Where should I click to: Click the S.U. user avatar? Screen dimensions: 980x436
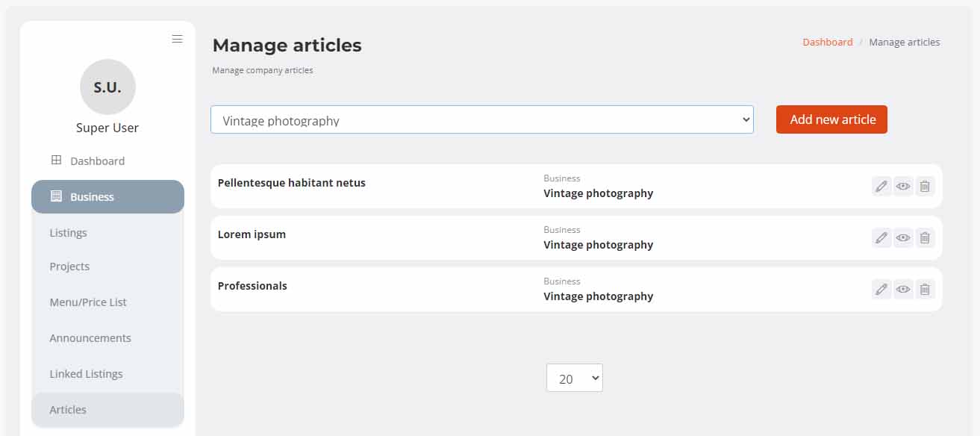[107, 87]
